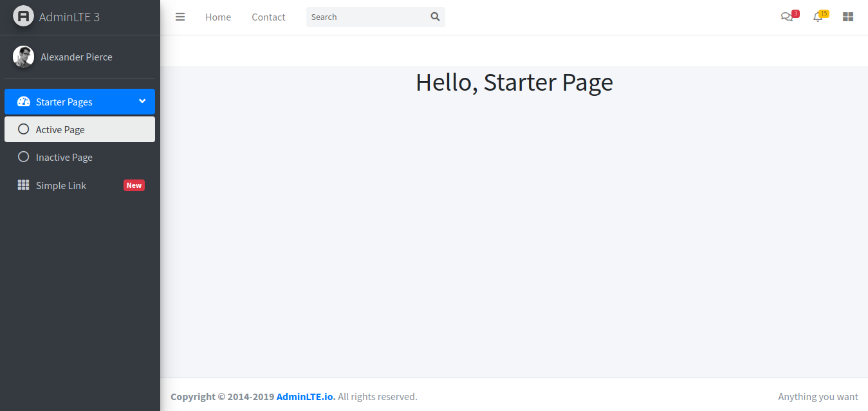Open the notifications bell icon

818,17
